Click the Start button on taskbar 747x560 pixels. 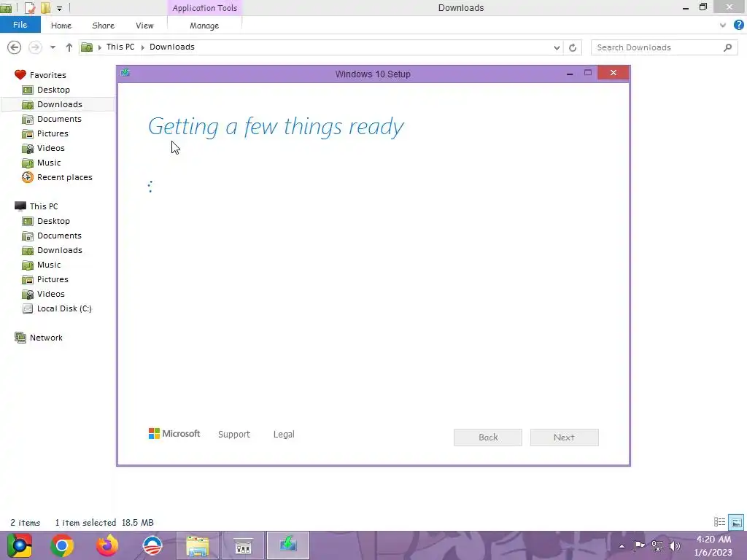pyautogui.click(x=19, y=545)
